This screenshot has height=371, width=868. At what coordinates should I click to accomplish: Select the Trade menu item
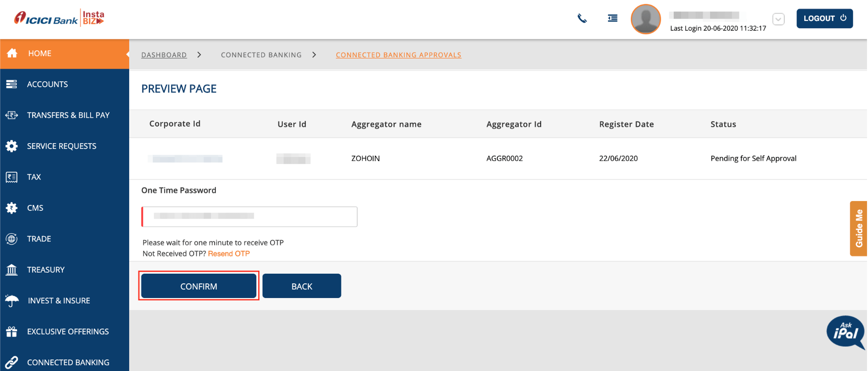[39, 239]
